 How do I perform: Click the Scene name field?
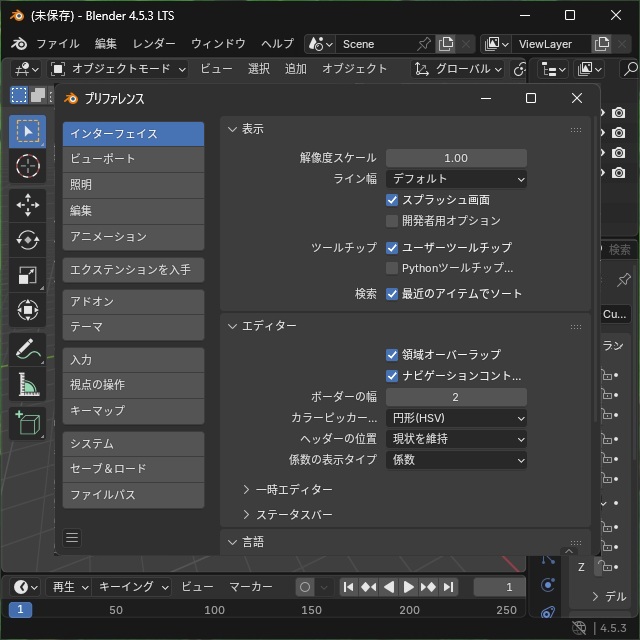point(375,44)
